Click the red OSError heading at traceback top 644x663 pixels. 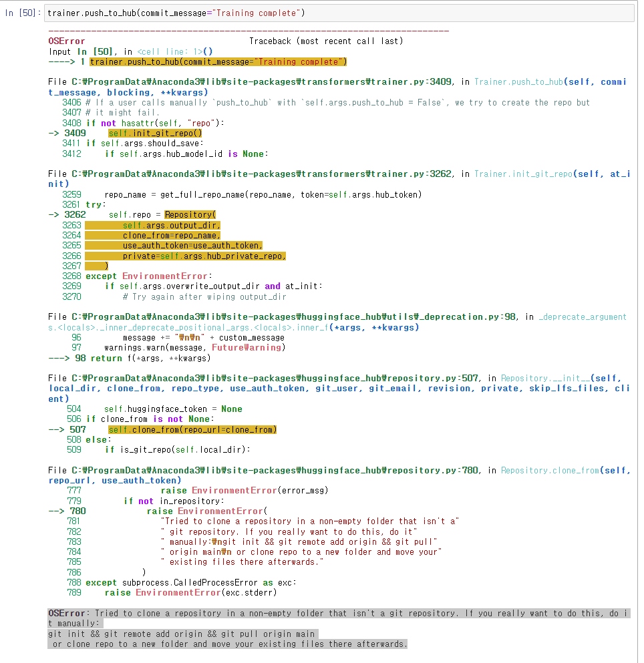(x=66, y=41)
